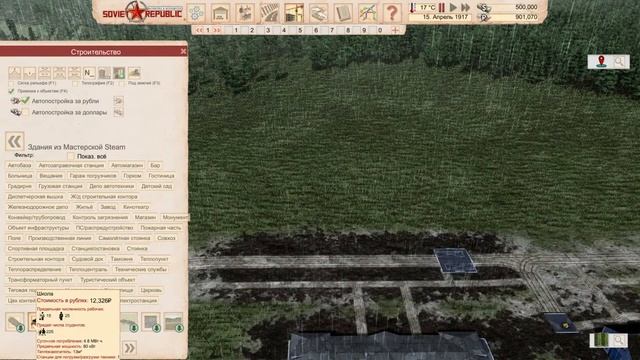640x360 pixels.
Task: Filter buildings by Завод
Action: point(108,207)
